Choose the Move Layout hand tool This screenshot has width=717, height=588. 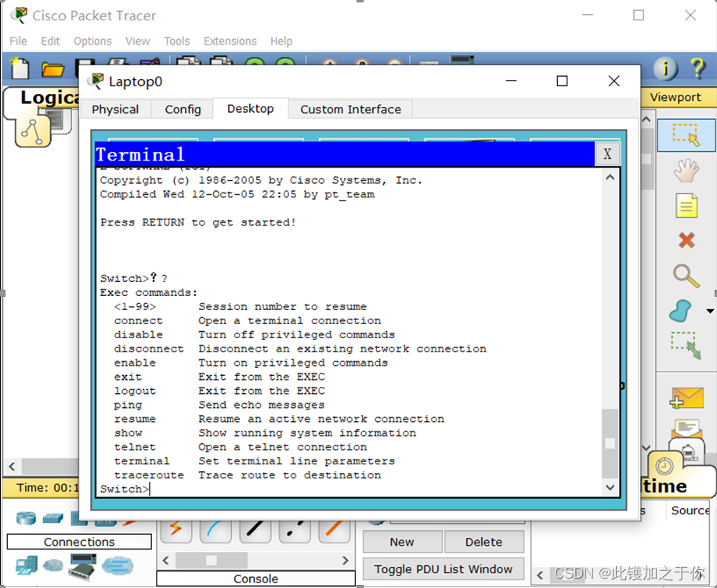click(686, 171)
